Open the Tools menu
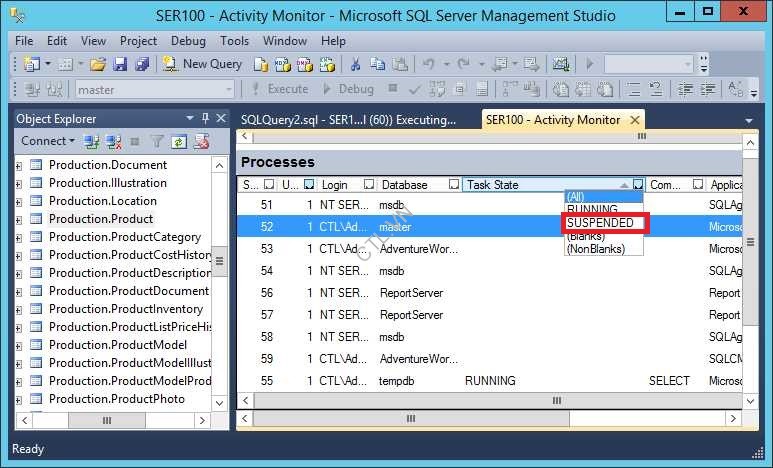 click(234, 41)
